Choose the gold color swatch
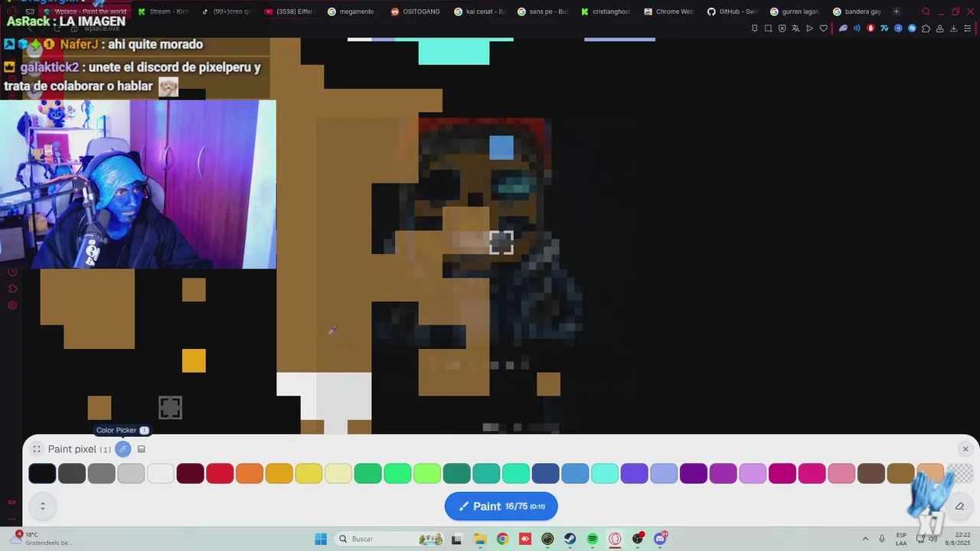Screen dimensions: 980x551 279,474
